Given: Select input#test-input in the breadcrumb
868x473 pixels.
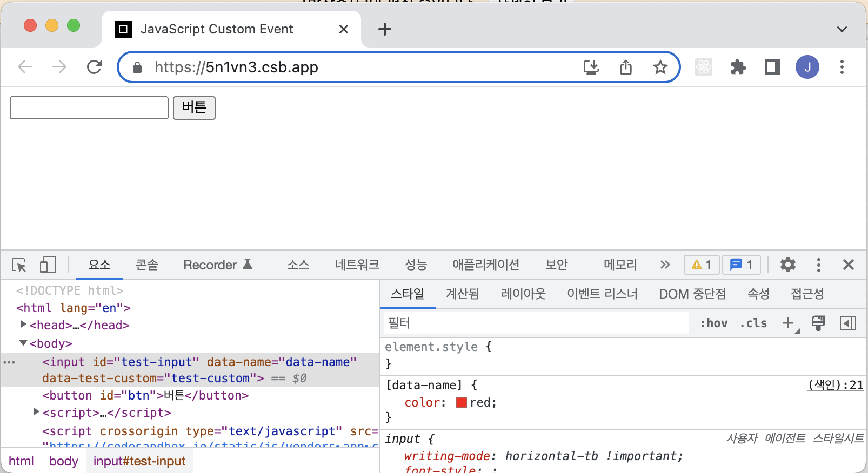Looking at the screenshot, I should (139, 461).
